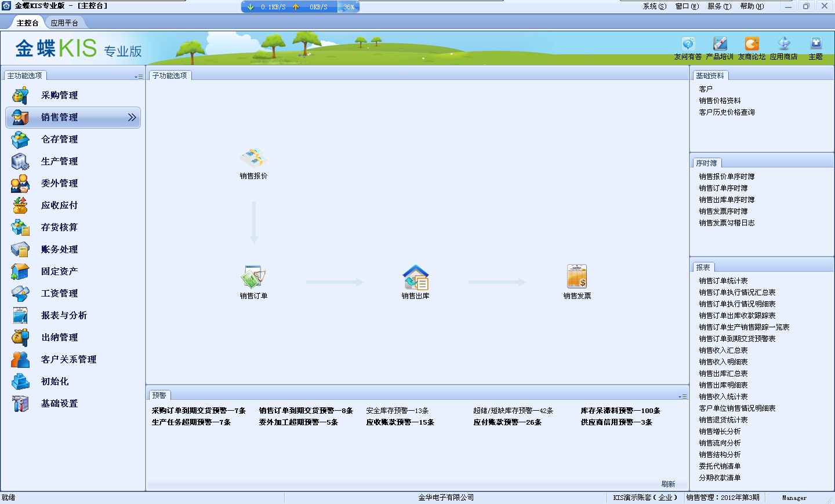Open the 系统(S) menu
The height and width of the screenshot is (504, 835).
pyautogui.click(x=655, y=6)
